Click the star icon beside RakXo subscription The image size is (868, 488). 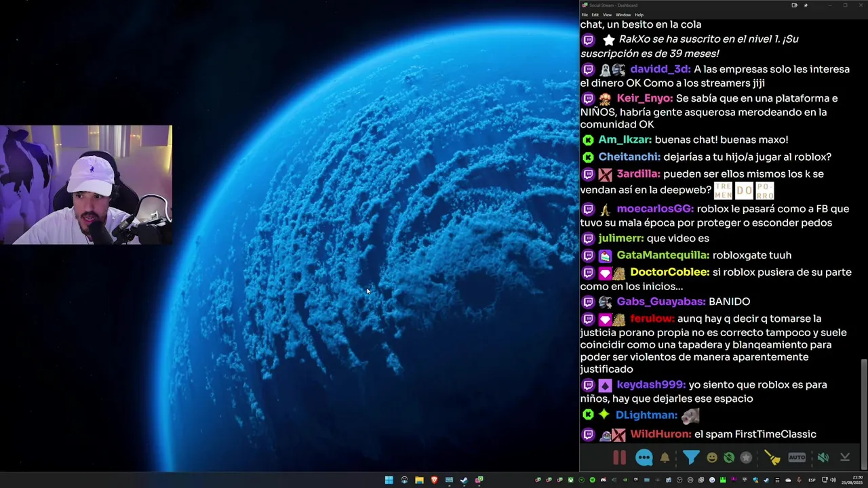tap(608, 40)
